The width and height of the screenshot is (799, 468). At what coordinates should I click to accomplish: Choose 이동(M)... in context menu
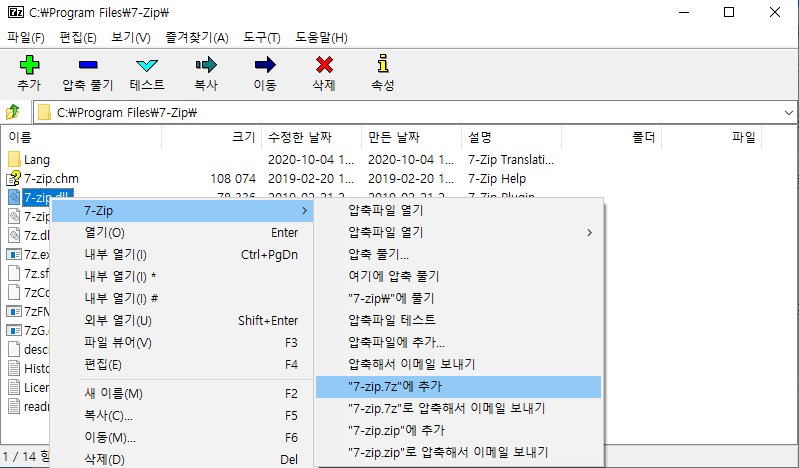[182, 437]
